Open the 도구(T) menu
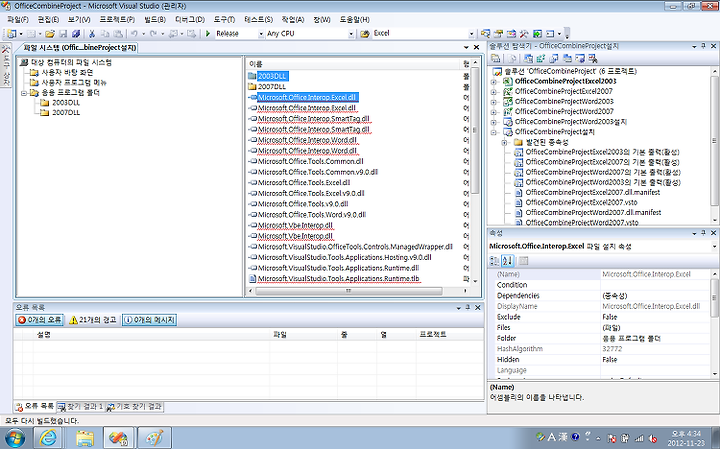Image resolution: width=720 pixels, height=449 pixels. pos(224,20)
